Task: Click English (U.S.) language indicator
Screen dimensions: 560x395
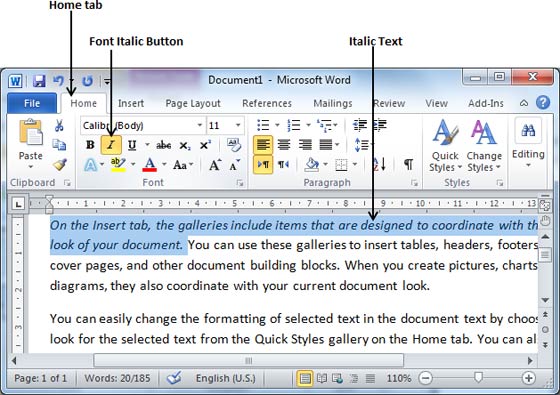Action: click(225, 378)
